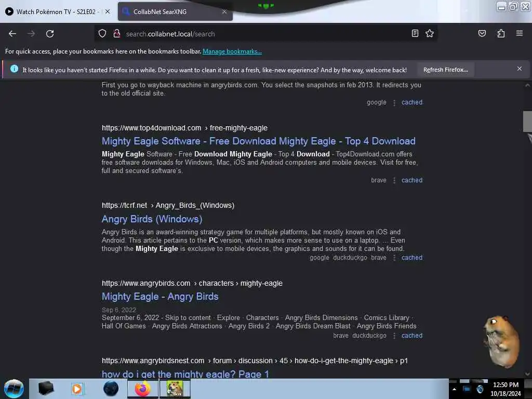The height and width of the screenshot is (399, 532).
Task: Select the Firefox taskbar icon
Action: [x=143, y=389]
